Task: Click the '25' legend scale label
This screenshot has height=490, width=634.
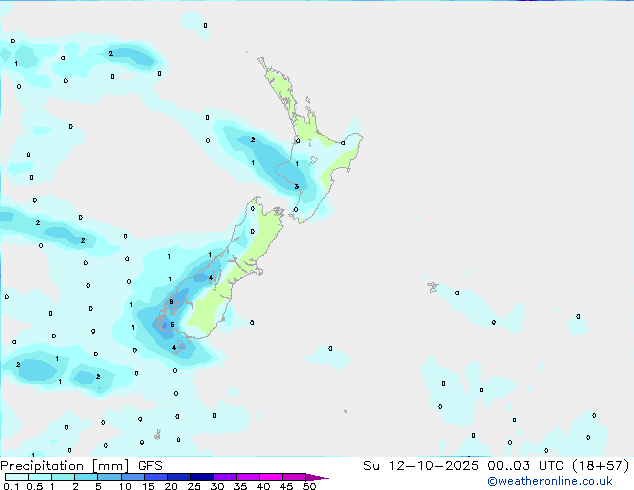Action: tap(194, 486)
